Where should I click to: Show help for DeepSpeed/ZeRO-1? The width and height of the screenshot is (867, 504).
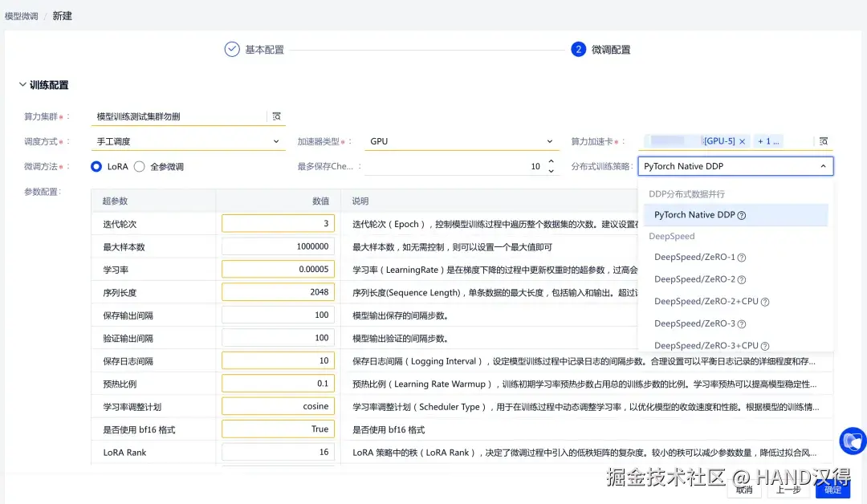coord(742,258)
